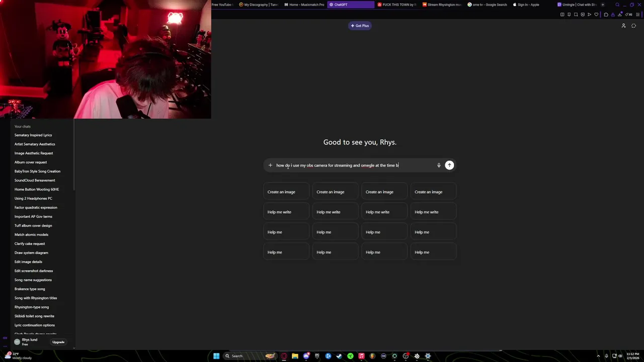Open File Explorer from the taskbar
The image size is (644, 362).
295,356
